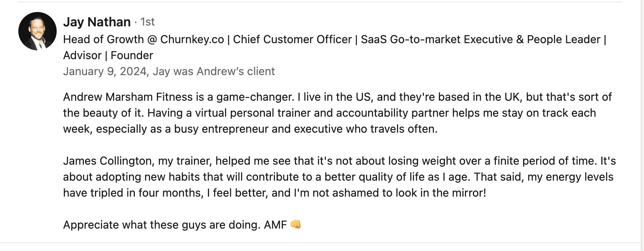Screen dimensions: 644x251
Task: Click "Jay was Andrew's client" text
Action: click(214, 72)
